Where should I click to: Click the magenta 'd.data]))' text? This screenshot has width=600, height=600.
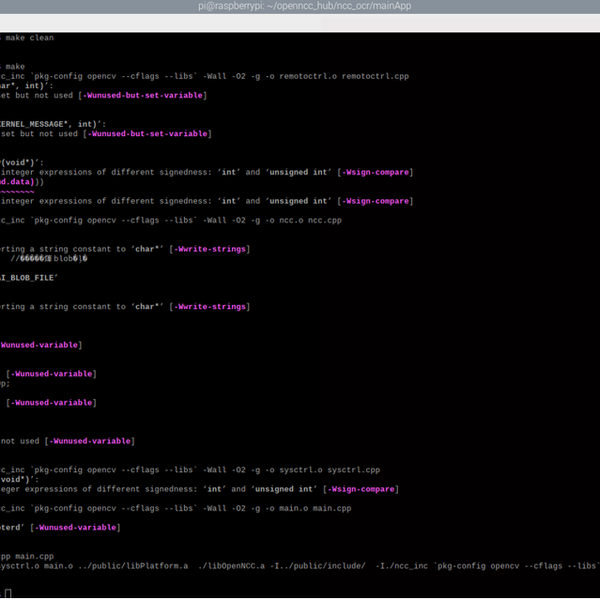tap(22, 182)
